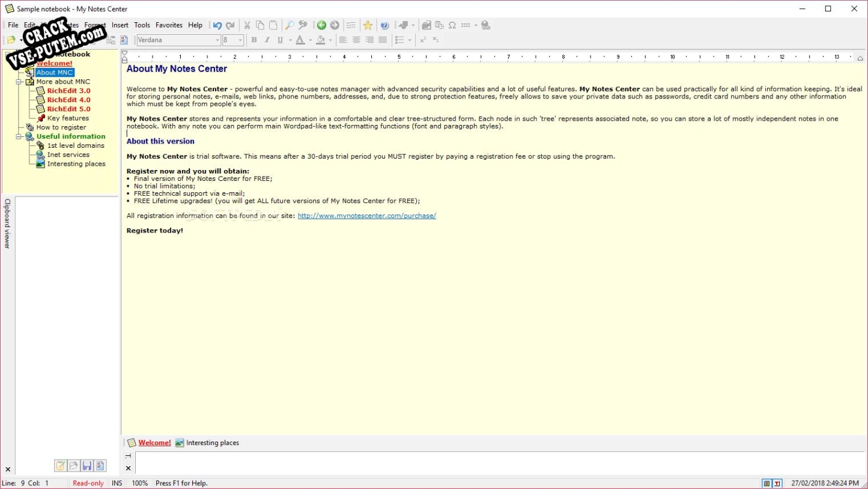Open the Favorites menu

[169, 25]
